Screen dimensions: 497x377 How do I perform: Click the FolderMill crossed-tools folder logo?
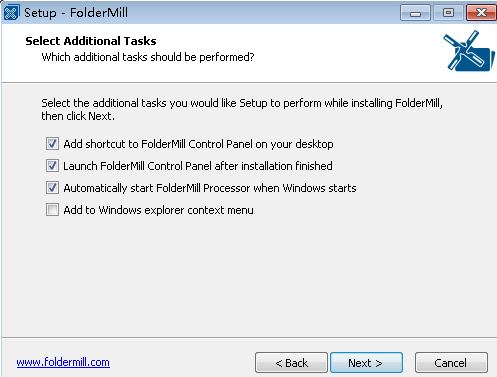(x=469, y=51)
